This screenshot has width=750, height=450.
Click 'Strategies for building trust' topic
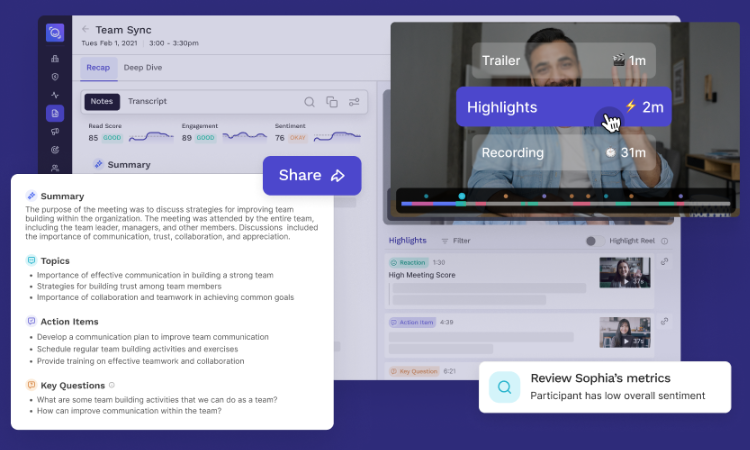[129, 286]
